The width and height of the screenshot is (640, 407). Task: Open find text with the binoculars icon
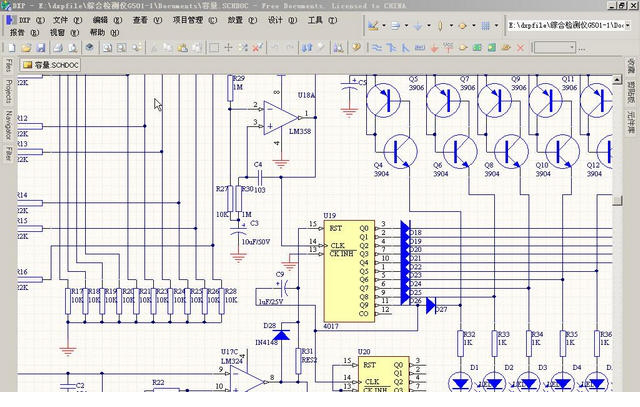(x=338, y=48)
